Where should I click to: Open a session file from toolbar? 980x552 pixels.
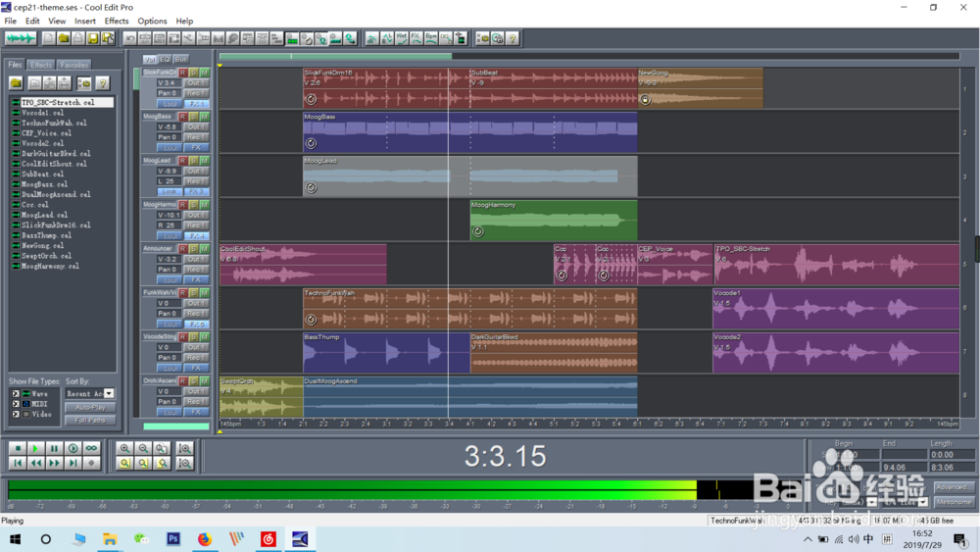click(x=63, y=39)
